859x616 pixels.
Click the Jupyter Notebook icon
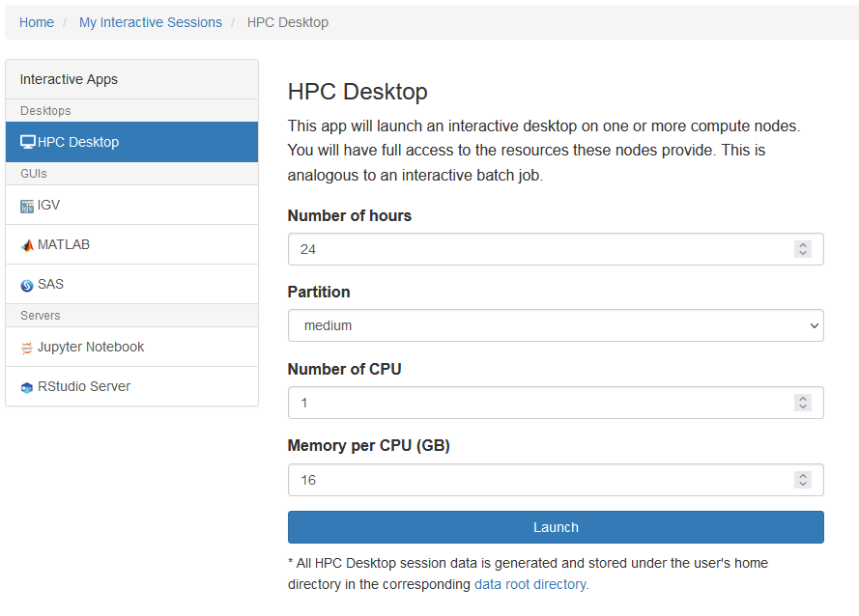[x=27, y=348]
